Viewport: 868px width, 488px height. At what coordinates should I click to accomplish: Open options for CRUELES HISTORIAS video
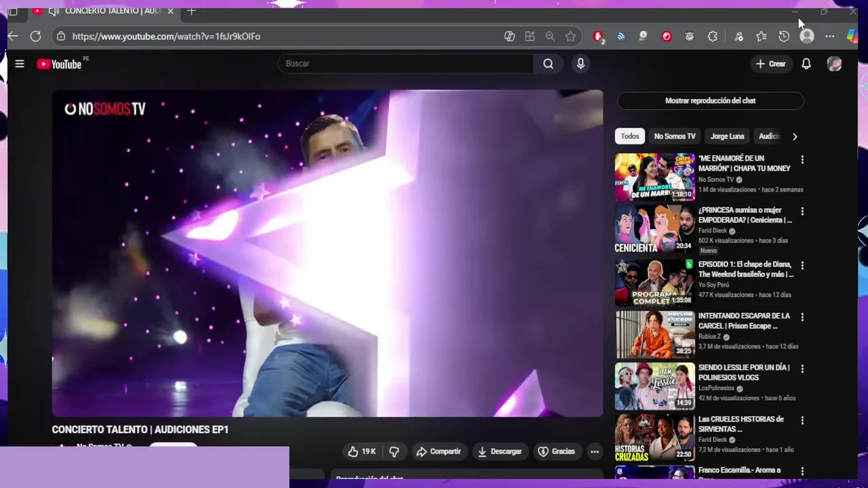(x=802, y=420)
